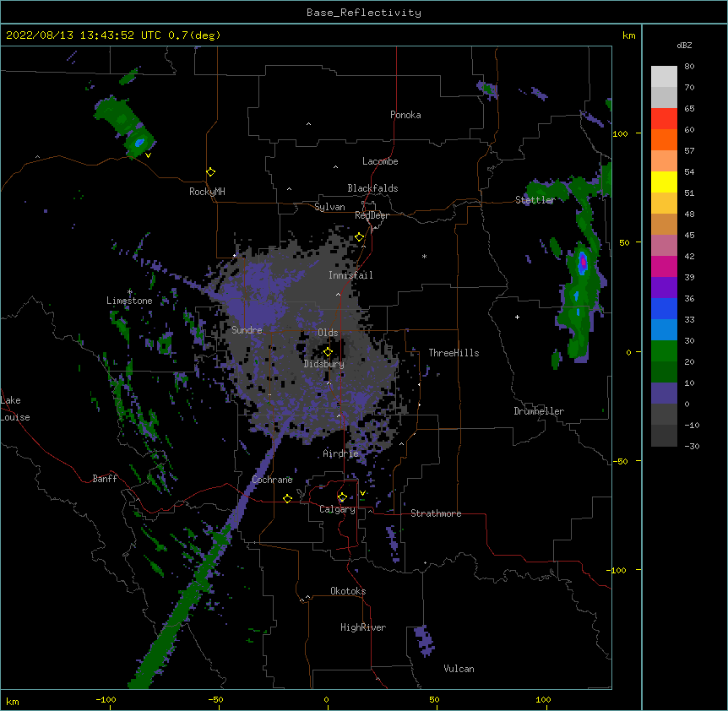Click the purple echo patch above Vulcan
This screenshot has height=711, width=728.
(423, 640)
